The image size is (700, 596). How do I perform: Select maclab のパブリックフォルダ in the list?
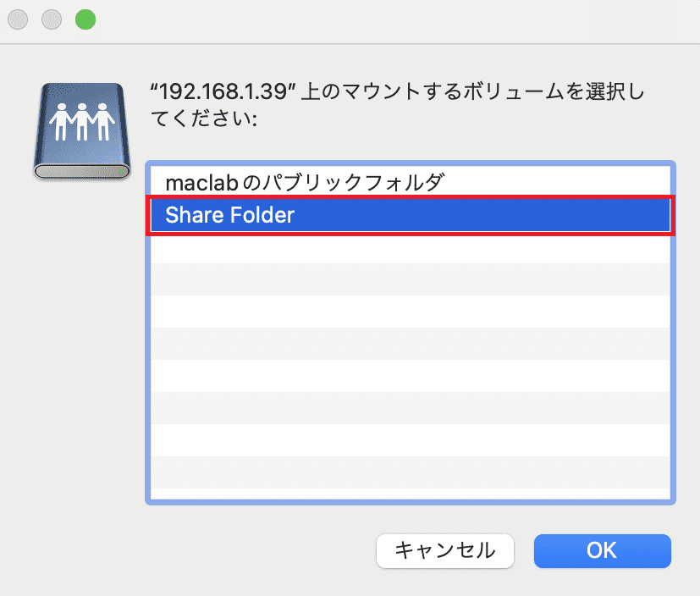pos(411,182)
